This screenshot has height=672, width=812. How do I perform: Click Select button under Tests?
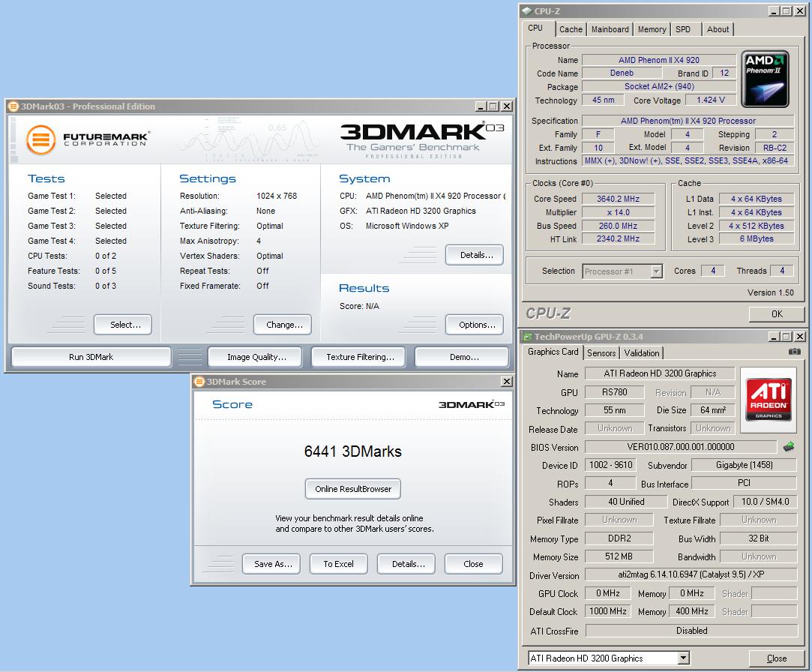[124, 325]
